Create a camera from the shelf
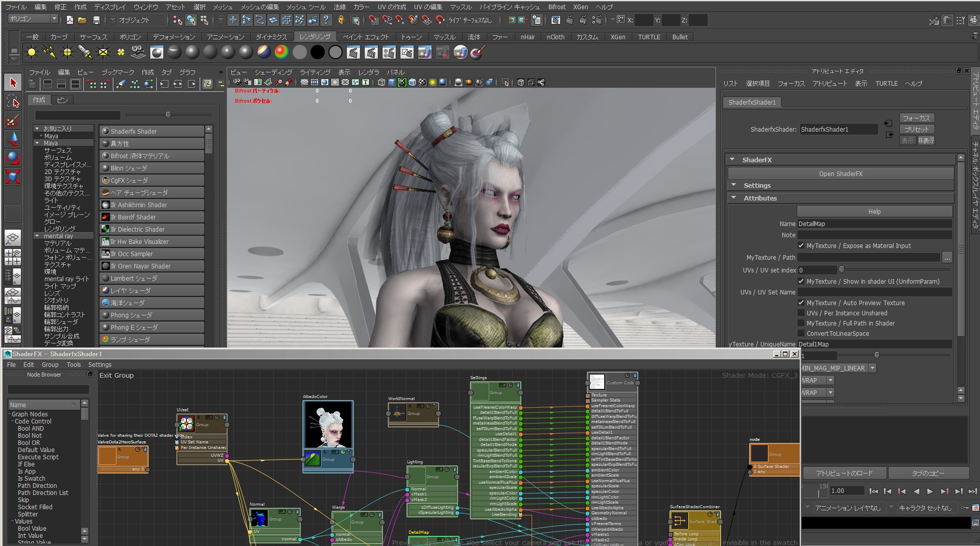The width and height of the screenshot is (980, 546). click(139, 52)
